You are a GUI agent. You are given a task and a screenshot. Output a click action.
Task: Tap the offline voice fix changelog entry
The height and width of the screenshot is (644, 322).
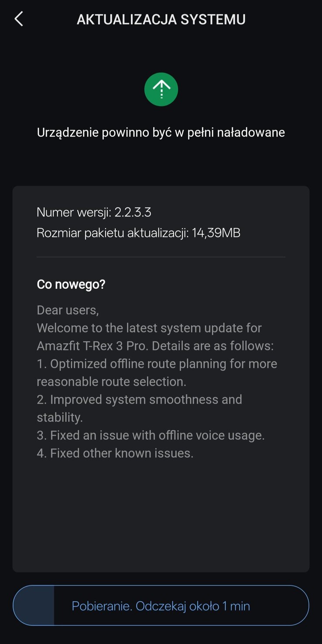(151, 435)
